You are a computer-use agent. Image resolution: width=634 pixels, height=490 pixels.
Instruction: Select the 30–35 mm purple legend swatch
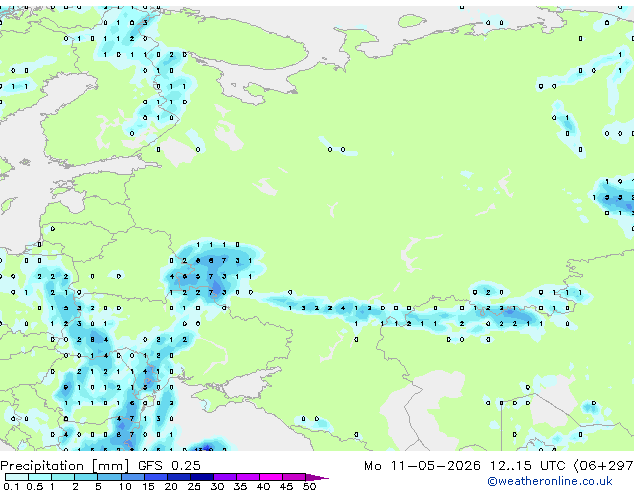tap(225, 477)
